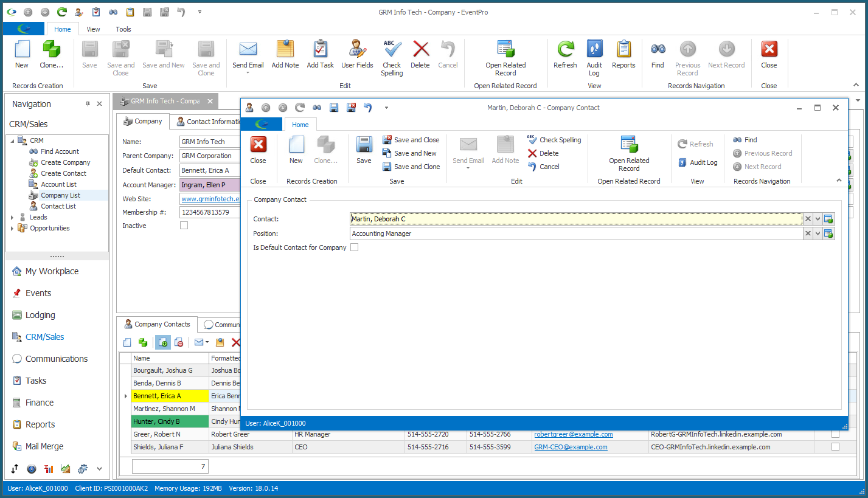This screenshot has height=498, width=868.
Task: Open the record beside the Contact field
Action: tap(828, 219)
